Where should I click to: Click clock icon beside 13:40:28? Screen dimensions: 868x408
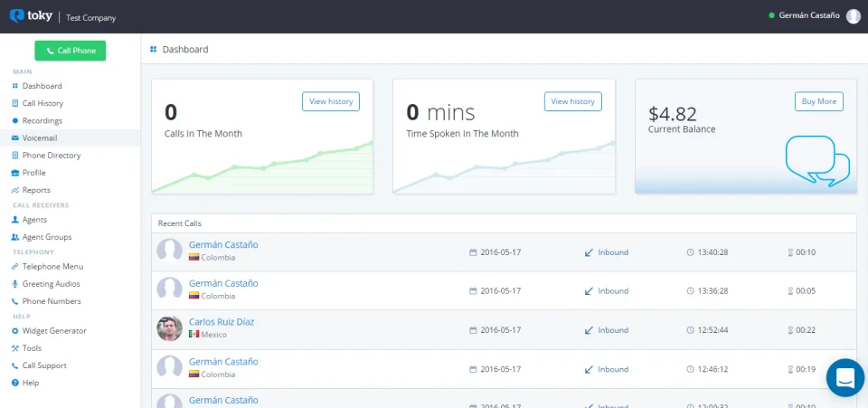690,251
